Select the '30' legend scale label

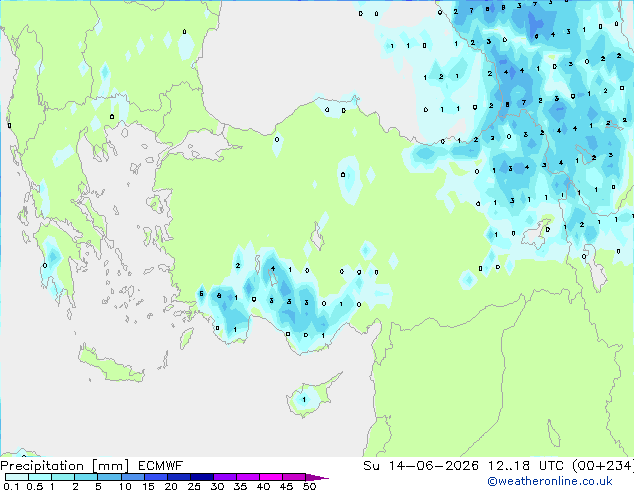(x=217, y=486)
